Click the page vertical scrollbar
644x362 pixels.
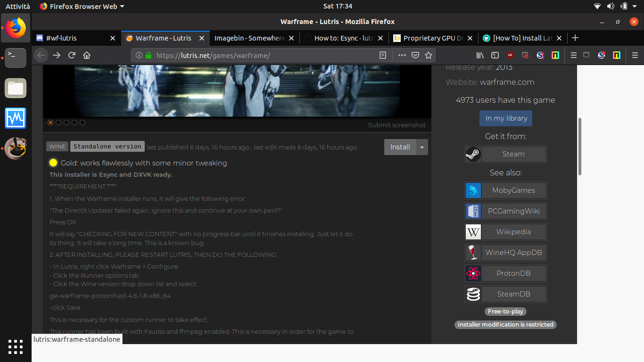pyautogui.click(x=579, y=146)
